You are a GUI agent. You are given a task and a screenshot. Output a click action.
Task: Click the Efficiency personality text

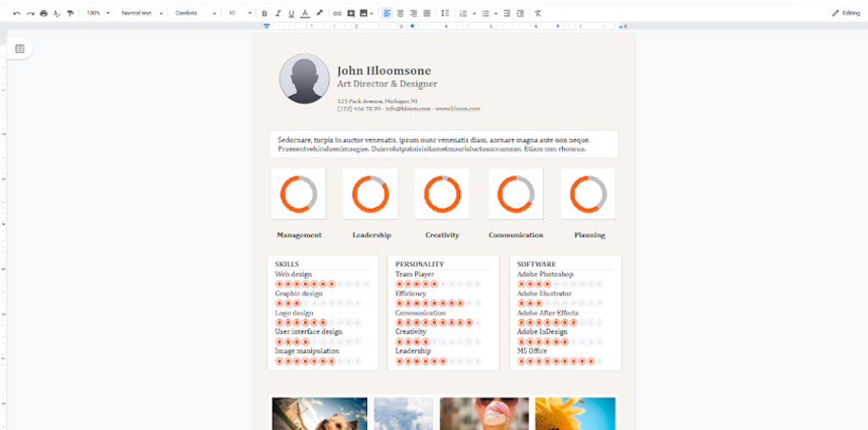(411, 293)
